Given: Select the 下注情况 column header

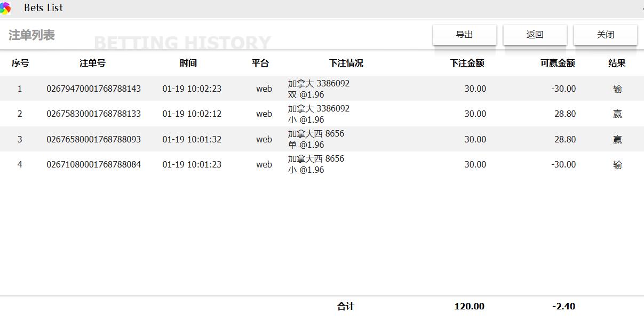Looking at the screenshot, I should click(346, 63).
